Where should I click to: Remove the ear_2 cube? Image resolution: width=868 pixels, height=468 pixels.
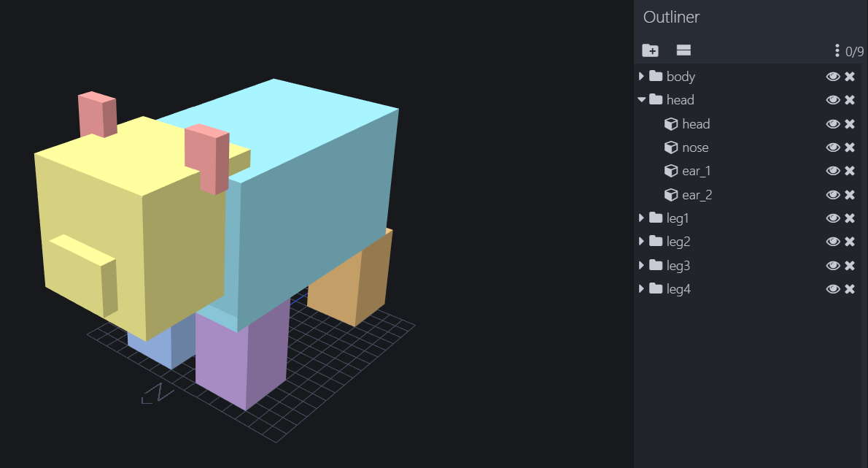850,195
